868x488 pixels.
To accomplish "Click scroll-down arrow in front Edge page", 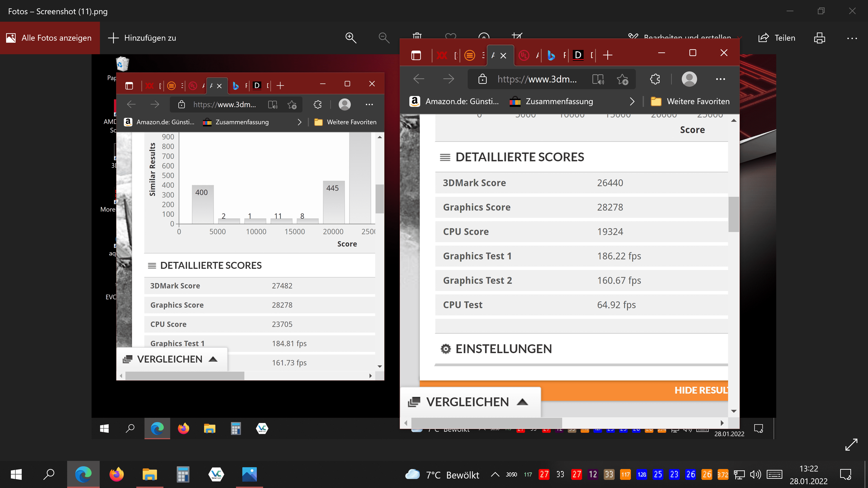I will point(734,411).
